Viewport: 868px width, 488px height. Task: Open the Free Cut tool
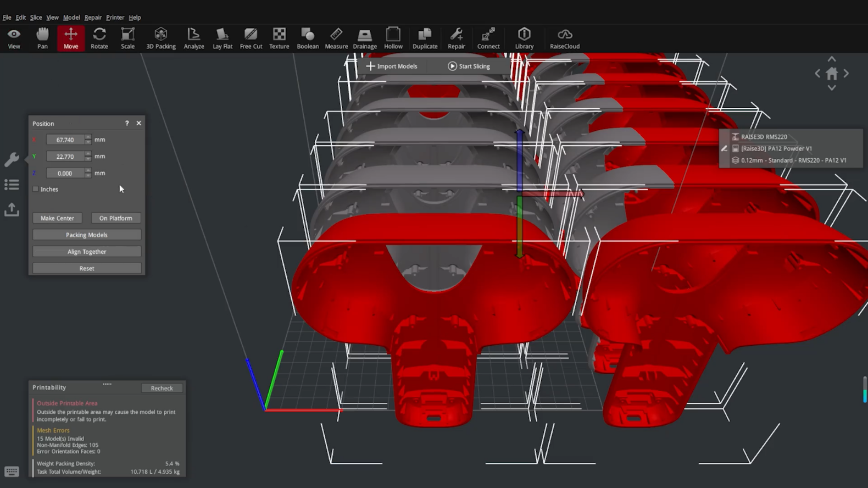click(x=251, y=38)
